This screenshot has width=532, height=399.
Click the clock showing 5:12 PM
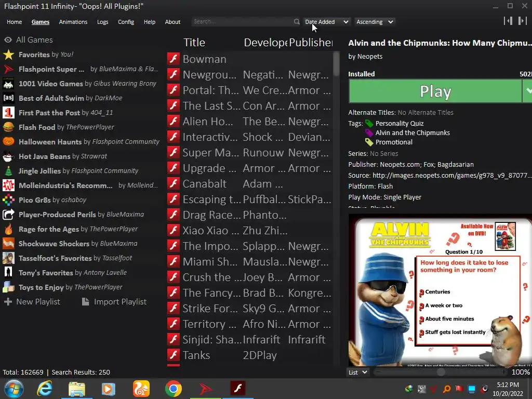pos(508,385)
